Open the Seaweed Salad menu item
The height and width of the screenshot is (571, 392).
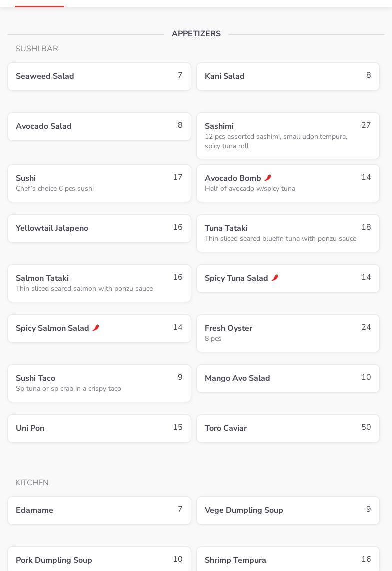pyautogui.click(x=99, y=76)
